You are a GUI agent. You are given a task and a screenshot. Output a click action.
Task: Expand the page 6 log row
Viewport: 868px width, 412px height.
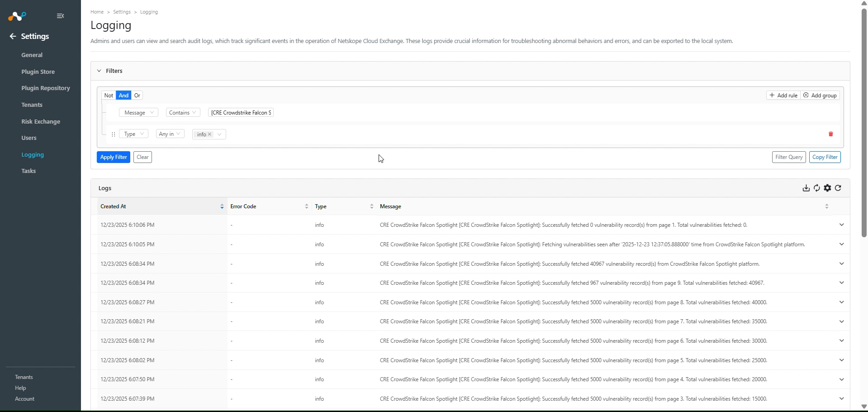tap(842, 341)
